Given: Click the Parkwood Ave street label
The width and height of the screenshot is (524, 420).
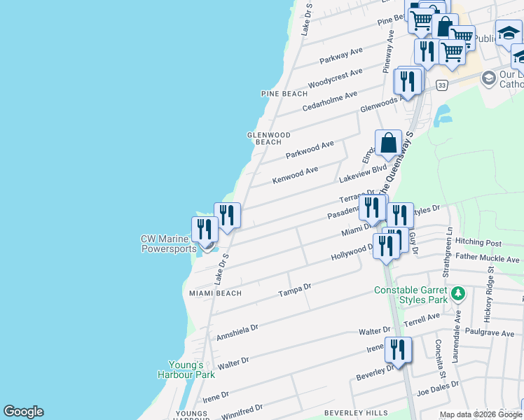Looking at the screenshot, I should pyautogui.click(x=310, y=150).
